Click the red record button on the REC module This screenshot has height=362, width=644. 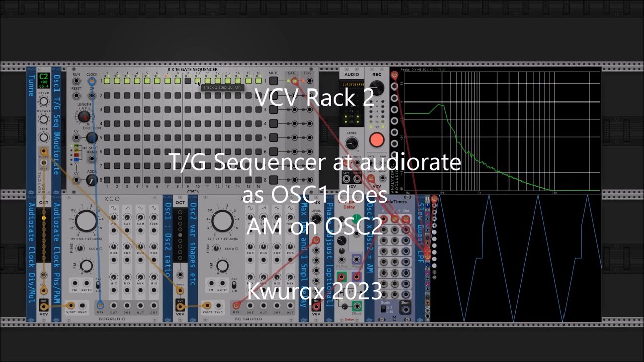(377, 140)
